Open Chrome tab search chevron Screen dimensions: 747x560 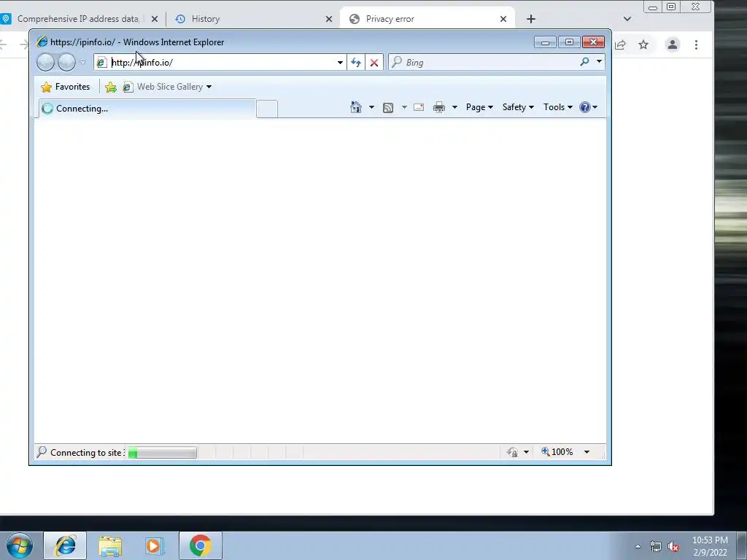tap(627, 19)
